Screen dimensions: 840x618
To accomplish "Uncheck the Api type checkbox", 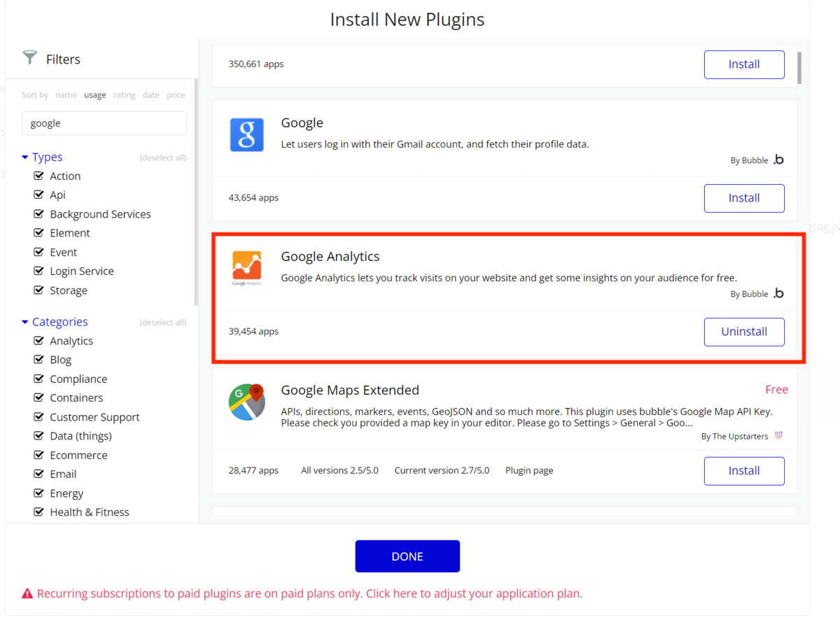I will point(39,195).
